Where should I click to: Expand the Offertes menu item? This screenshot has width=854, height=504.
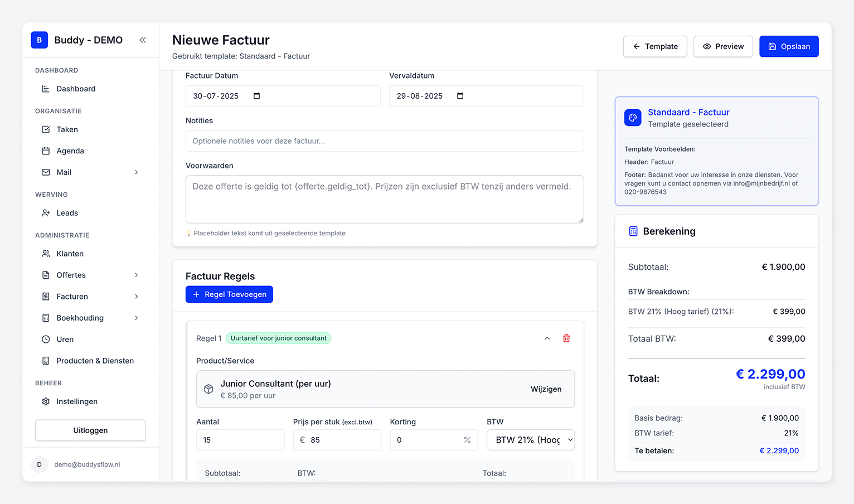coord(137,275)
